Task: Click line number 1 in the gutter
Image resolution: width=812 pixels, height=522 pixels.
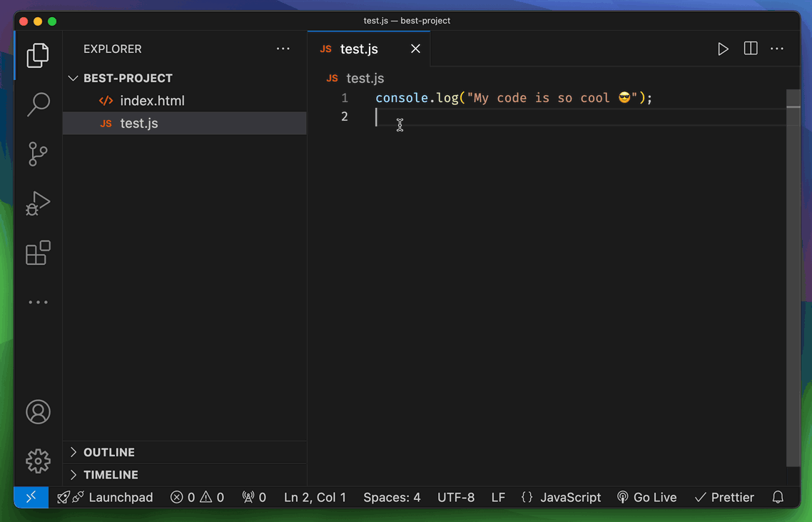Action: pyautogui.click(x=345, y=98)
